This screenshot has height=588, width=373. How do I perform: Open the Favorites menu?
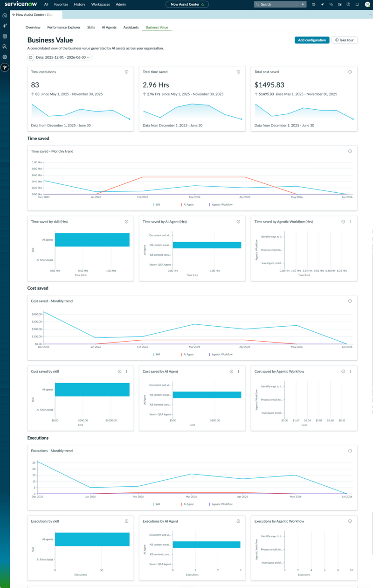click(x=61, y=4)
